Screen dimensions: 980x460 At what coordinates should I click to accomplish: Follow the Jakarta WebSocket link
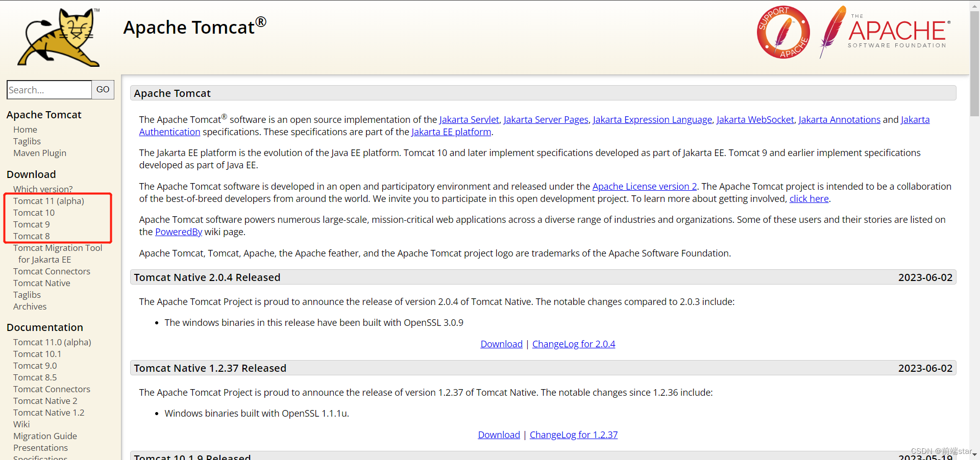[755, 120]
